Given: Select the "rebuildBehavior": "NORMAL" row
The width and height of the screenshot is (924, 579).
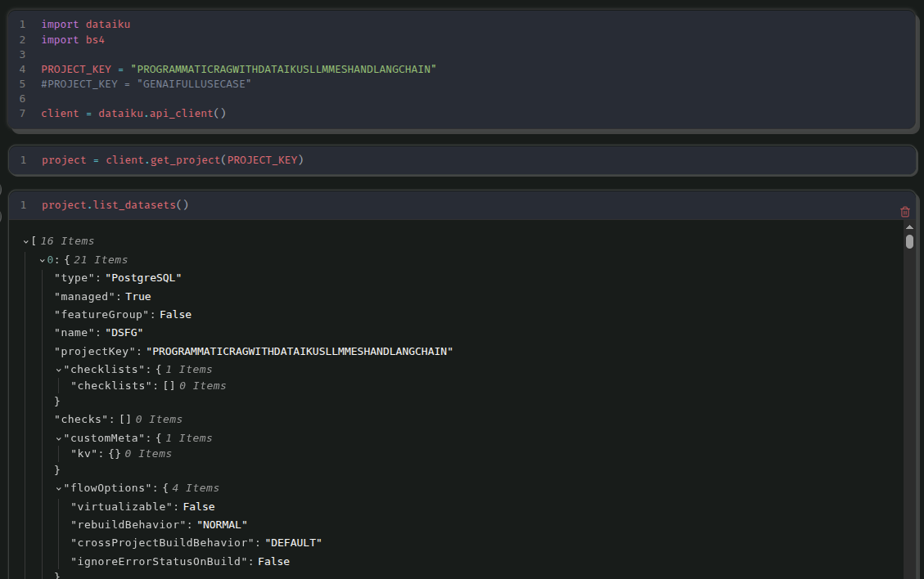Looking at the screenshot, I should click(x=159, y=525).
